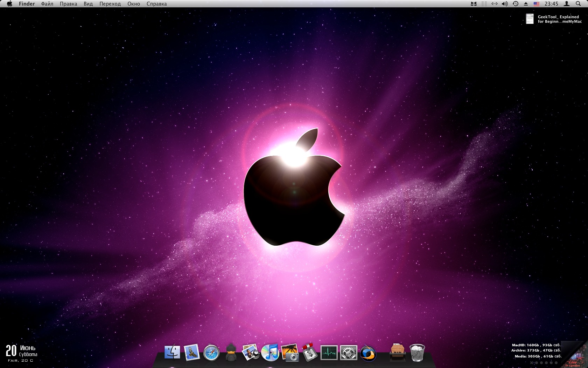Click the eject menu bar icon
The width and height of the screenshot is (588, 368).
(x=526, y=4)
